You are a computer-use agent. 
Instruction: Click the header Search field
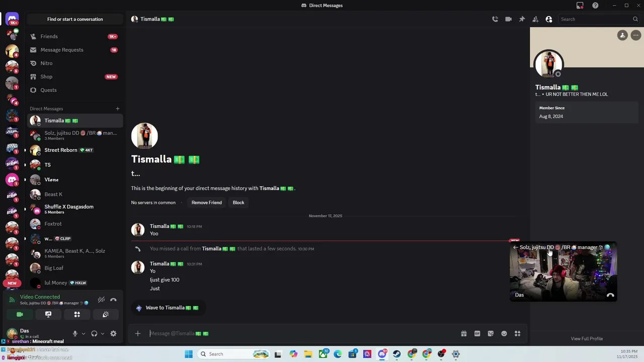point(599,19)
